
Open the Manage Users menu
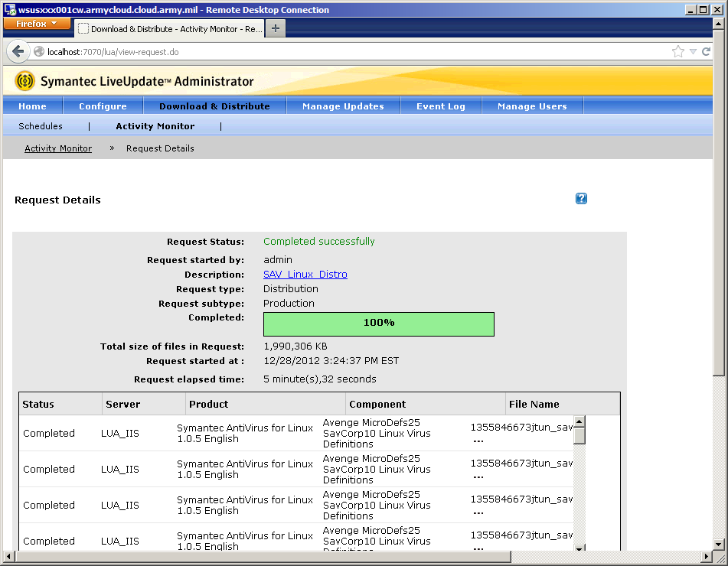click(x=532, y=106)
